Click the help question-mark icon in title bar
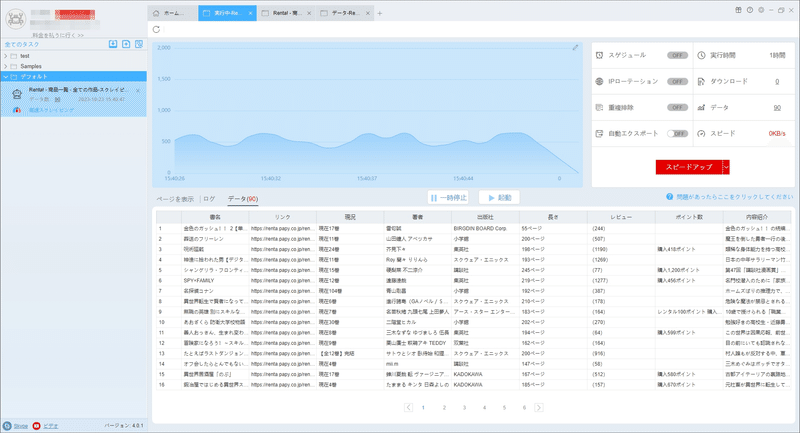 [x=749, y=10]
